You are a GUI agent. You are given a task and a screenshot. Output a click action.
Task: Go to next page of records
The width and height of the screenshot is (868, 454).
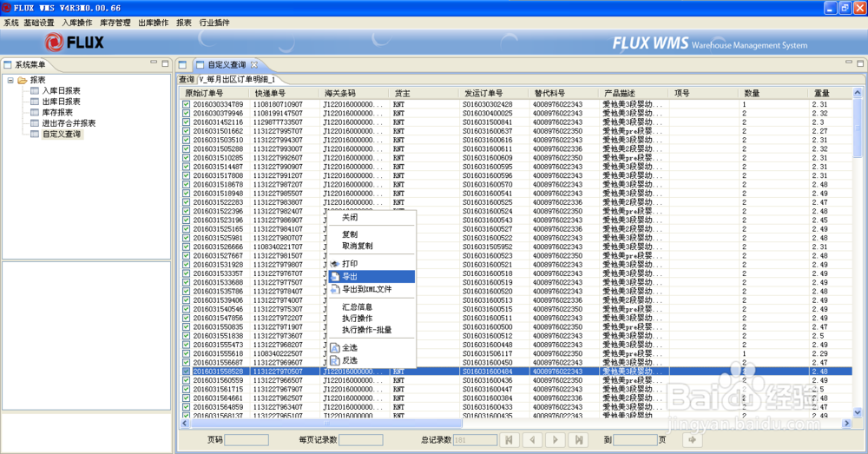[556, 440]
